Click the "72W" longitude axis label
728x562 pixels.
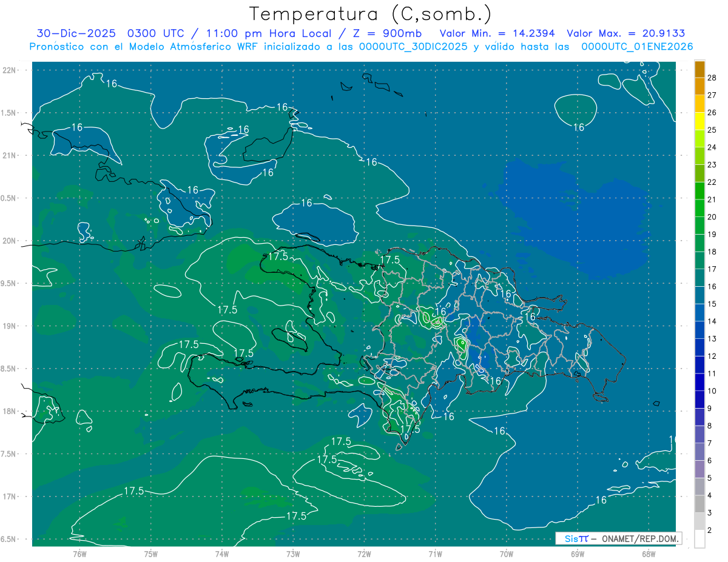click(364, 554)
